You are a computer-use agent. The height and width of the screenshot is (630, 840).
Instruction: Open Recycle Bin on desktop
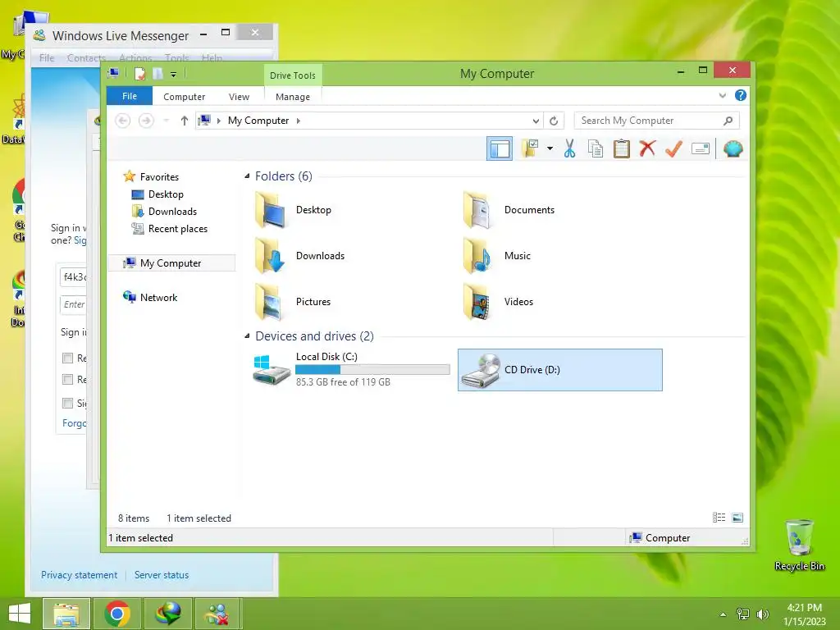[x=799, y=545]
